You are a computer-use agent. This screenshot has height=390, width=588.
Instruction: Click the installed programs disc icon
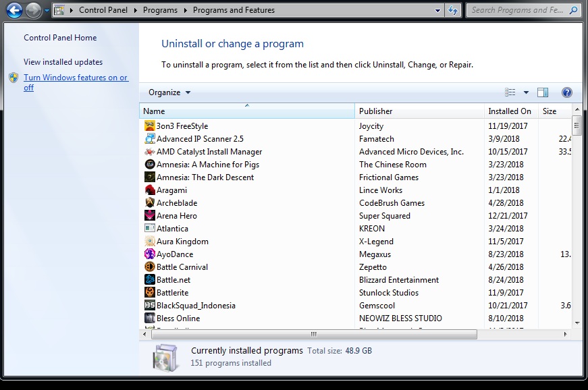point(165,358)
